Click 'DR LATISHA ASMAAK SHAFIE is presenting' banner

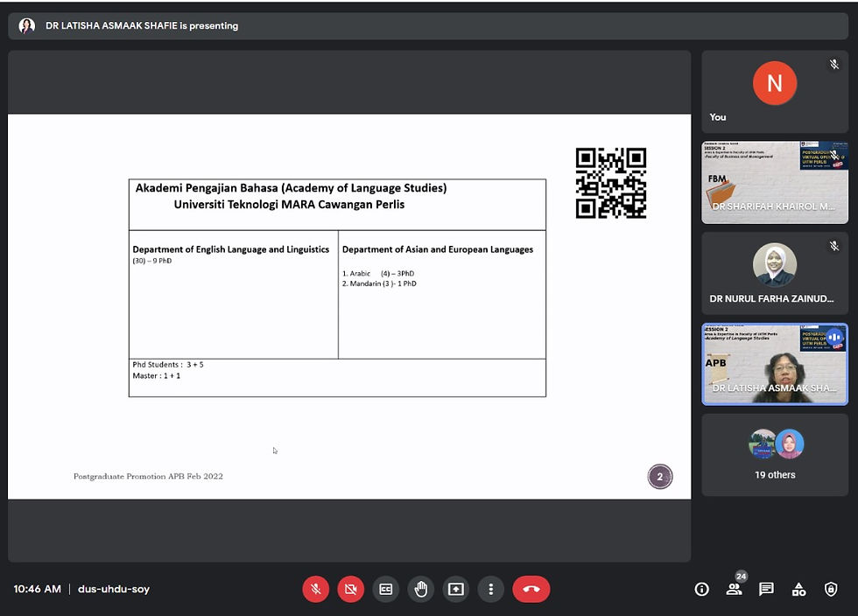(x=428, y=25)
